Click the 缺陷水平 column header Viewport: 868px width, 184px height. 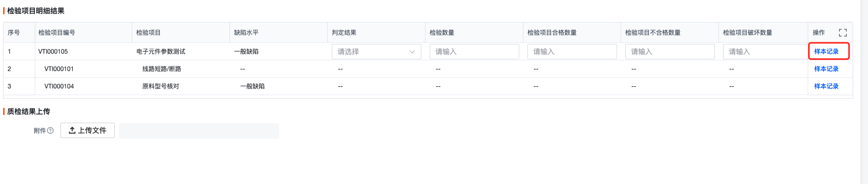(246, 33)
